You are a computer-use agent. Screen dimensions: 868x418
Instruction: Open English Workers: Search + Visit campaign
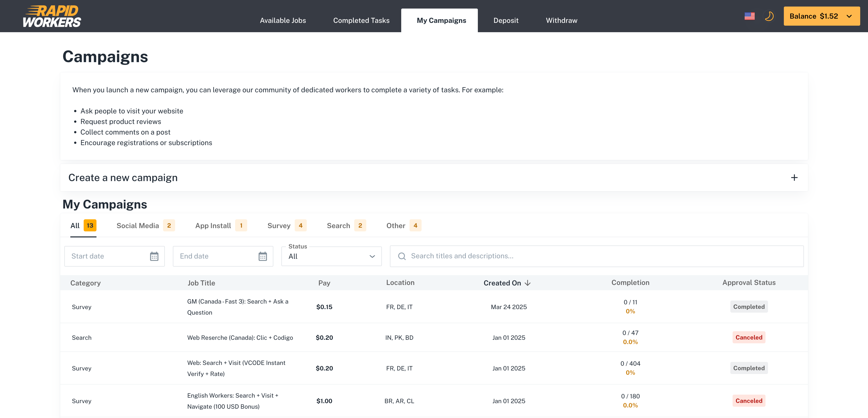click(x=232, y=401)
